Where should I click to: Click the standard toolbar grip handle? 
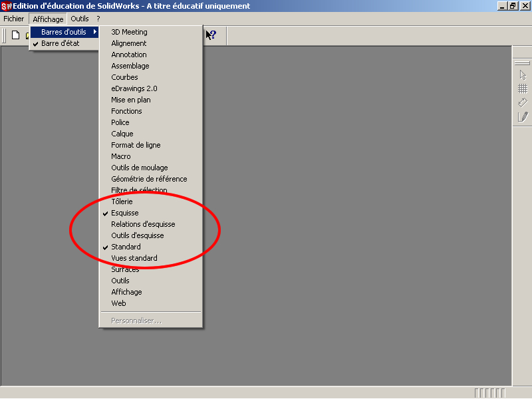[x=5, y=35]
